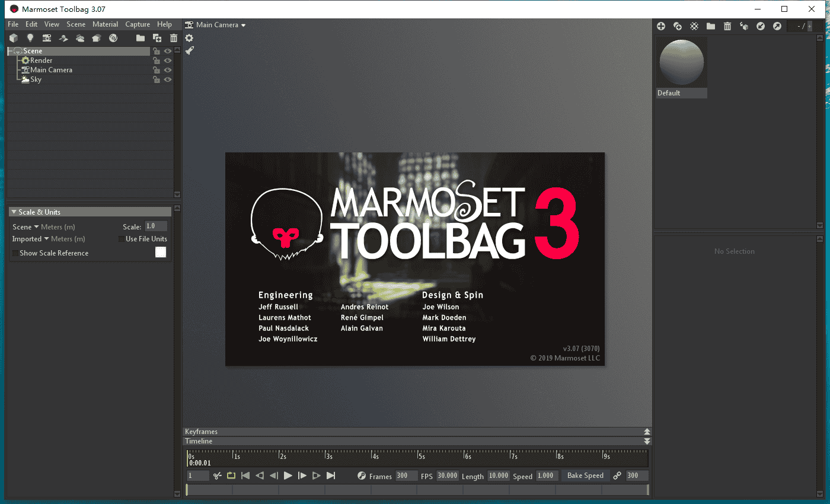Hide the Sky object using its eye icon
This screenshot has width=830, height=504.
pyautogui.click(x=168, y=79)
